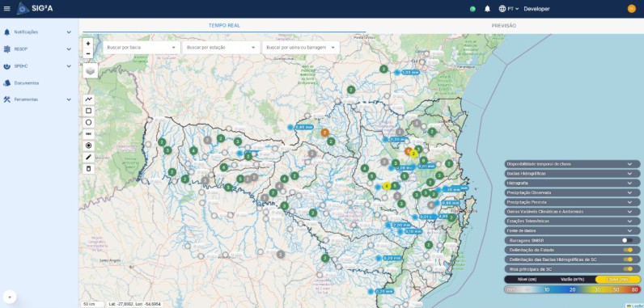Image resolution: width=644 pixels, height=308 pixels.
Task: Expand the Hidrografia panel
Action: tap(572, 183)
